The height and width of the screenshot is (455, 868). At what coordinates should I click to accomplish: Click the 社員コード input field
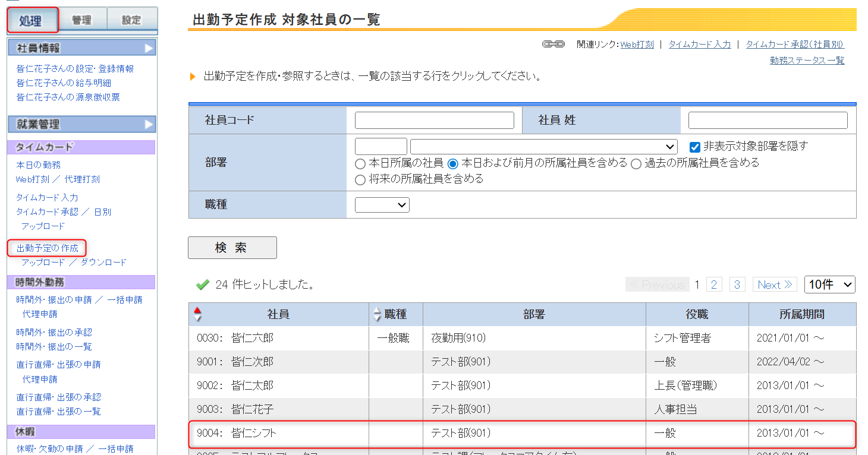[434, 121]
